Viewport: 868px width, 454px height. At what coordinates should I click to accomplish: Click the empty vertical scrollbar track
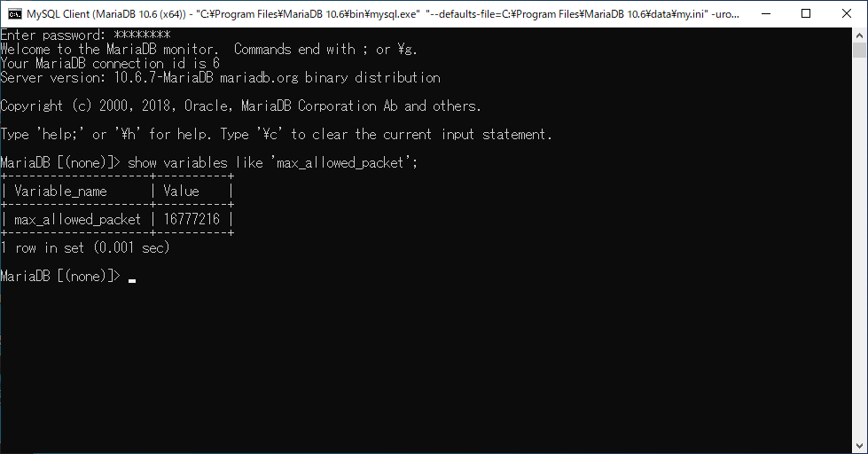859,248
